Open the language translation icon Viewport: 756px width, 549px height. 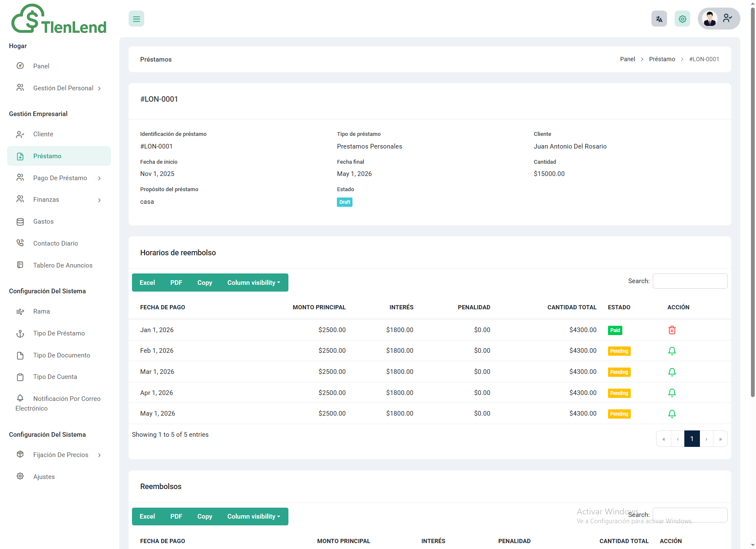pos(659,19)
